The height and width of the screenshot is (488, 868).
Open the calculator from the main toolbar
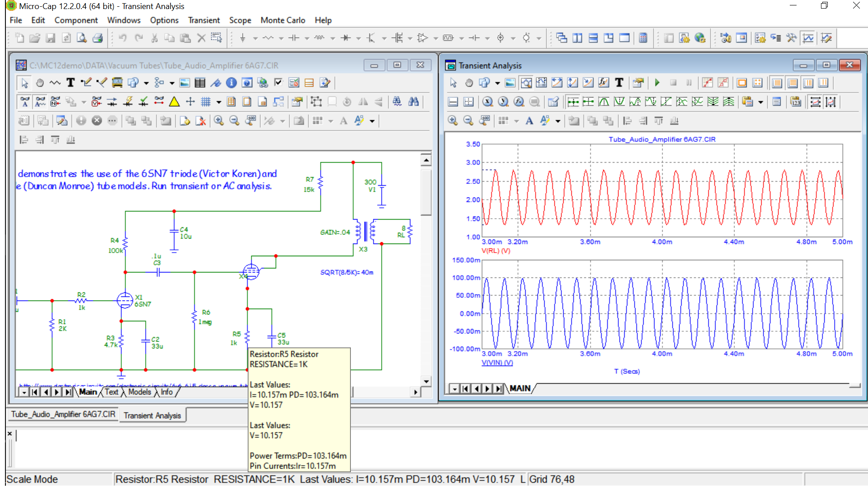(643, 38)
